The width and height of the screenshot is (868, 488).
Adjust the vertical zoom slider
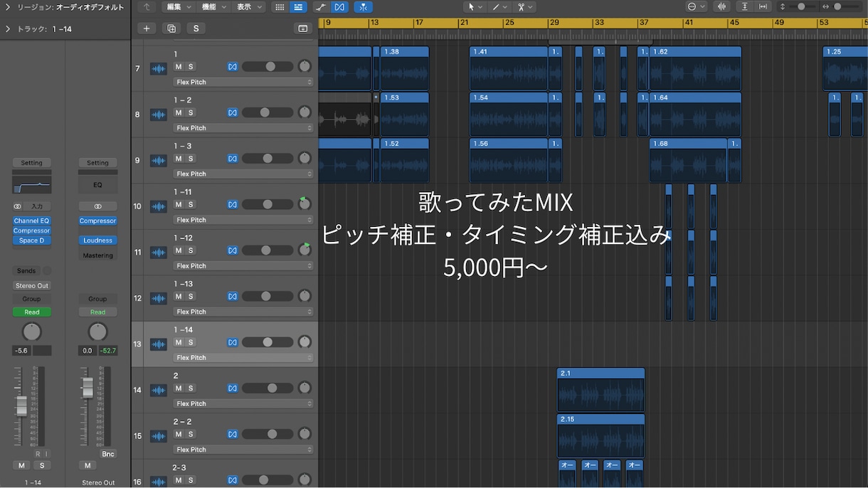coord(803,7)
